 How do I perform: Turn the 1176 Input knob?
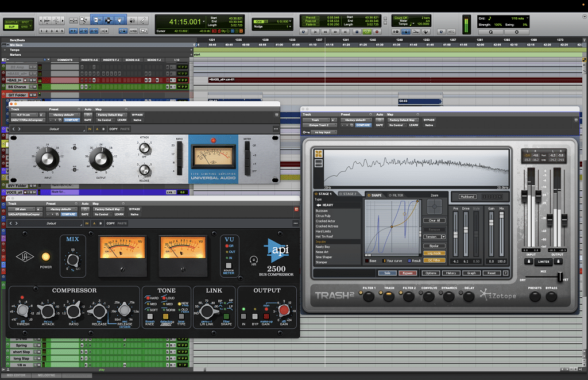tap(47, 159)
